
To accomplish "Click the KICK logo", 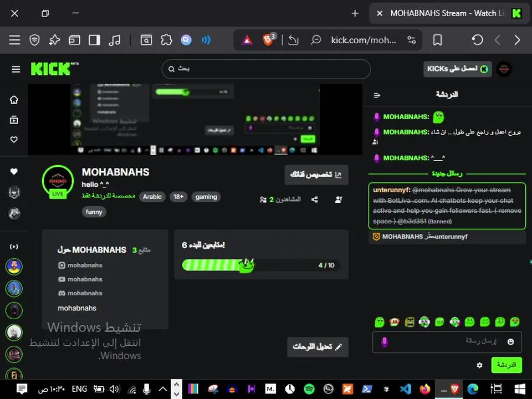I will [55, 69].
